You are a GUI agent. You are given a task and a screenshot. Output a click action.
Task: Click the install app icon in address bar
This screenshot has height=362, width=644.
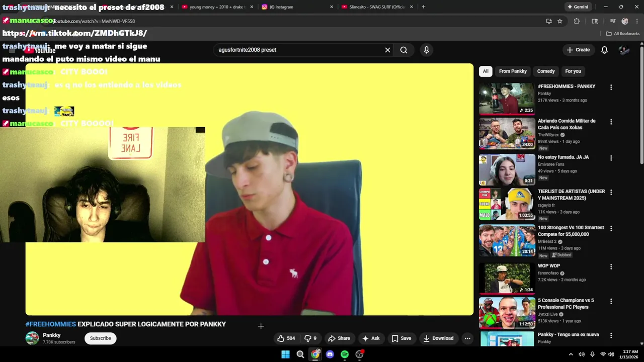click(x=549, y=21)
